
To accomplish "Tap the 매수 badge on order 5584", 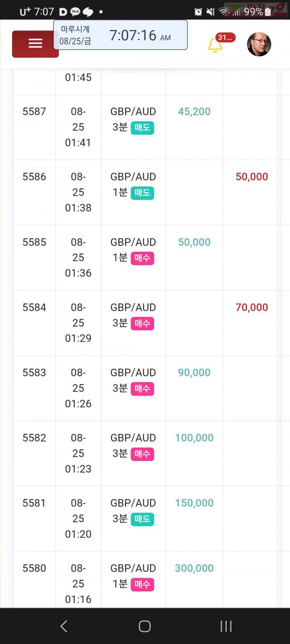I will (142, 323).
